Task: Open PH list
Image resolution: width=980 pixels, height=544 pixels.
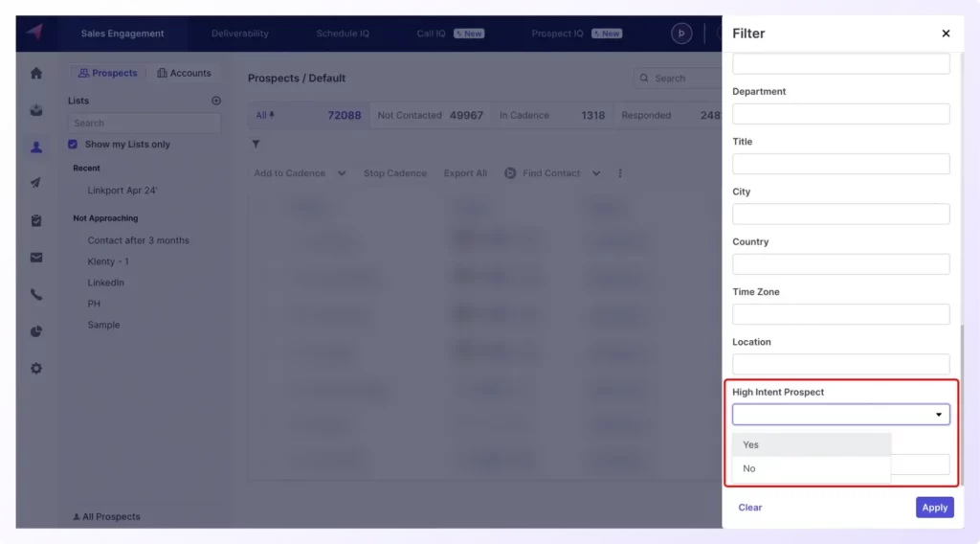Action: (x=94, y=304)
